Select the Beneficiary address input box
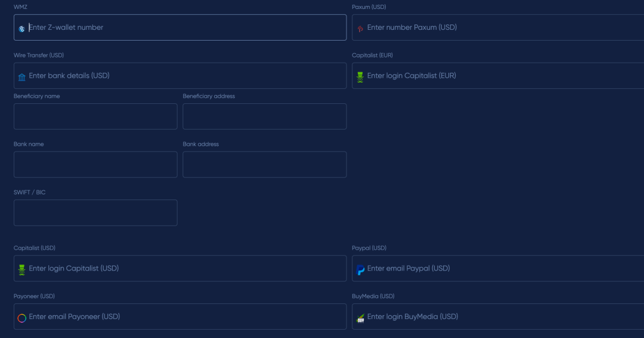 click(x=264, y=116)
